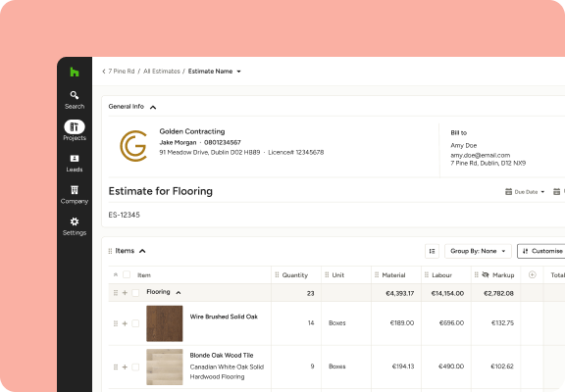The width and height of the screenshot is (565, 392).
Task: Click the plus icon on Wire Brushed Solid Oak row
Action: (x=125, y=323)
